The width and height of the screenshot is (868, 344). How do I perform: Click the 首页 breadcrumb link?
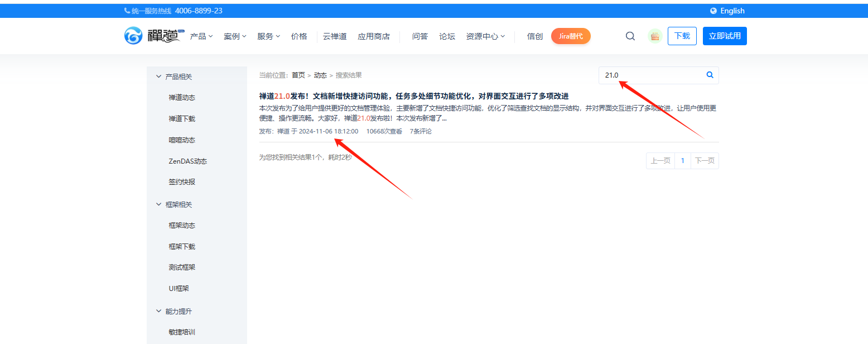(297, 74)
